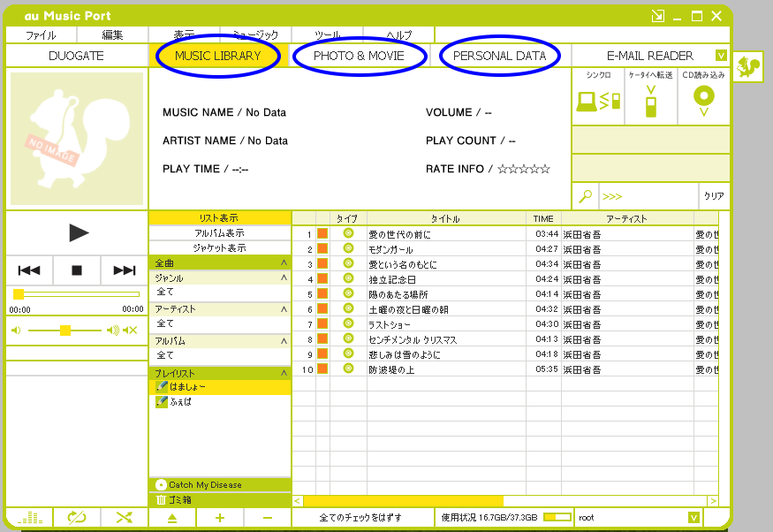Toggle orange checkbox for track 10
The width and height of the screenshot is (773, 532).
click(x=322, y=369)
